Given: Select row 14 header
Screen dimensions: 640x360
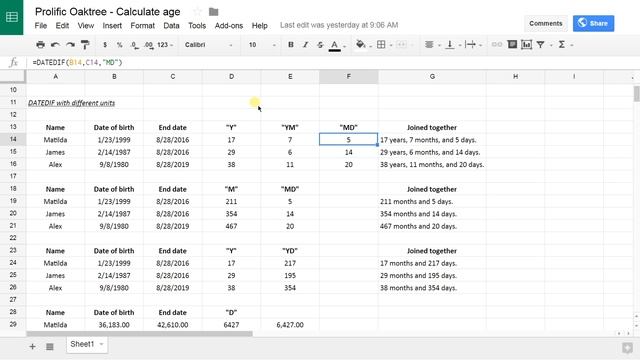Looking at the screenshot, I should [x=13, y=139].
